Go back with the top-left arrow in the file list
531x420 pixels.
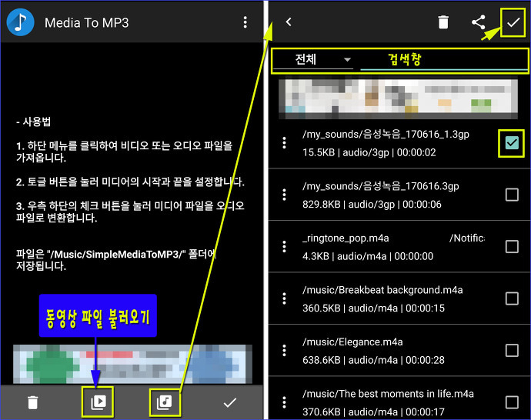click(x=289, y=22)
